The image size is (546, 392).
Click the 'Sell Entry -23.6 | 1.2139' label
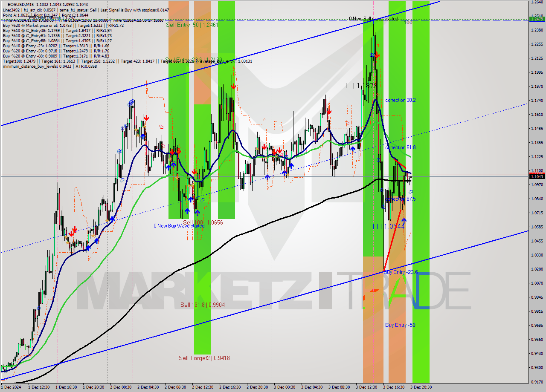(x=193, y=60)
